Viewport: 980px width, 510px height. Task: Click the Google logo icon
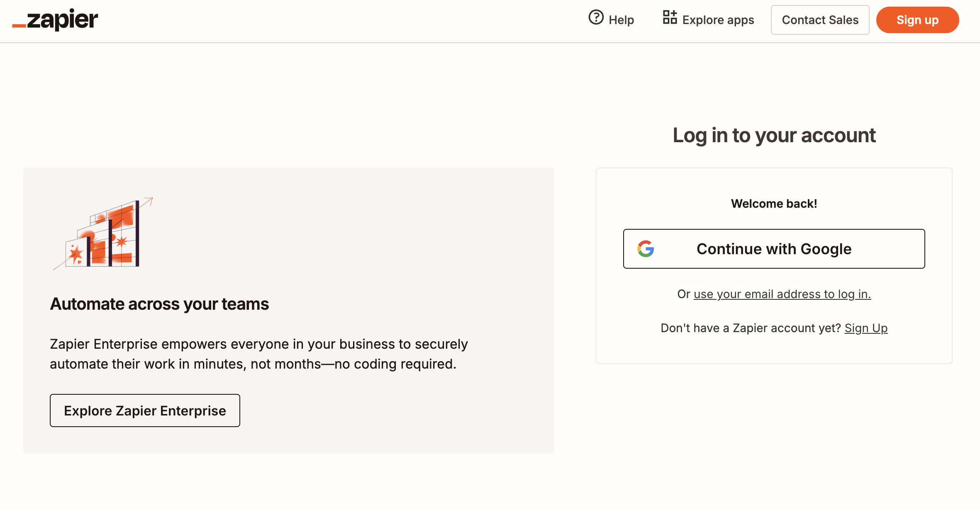pos(646,249)
